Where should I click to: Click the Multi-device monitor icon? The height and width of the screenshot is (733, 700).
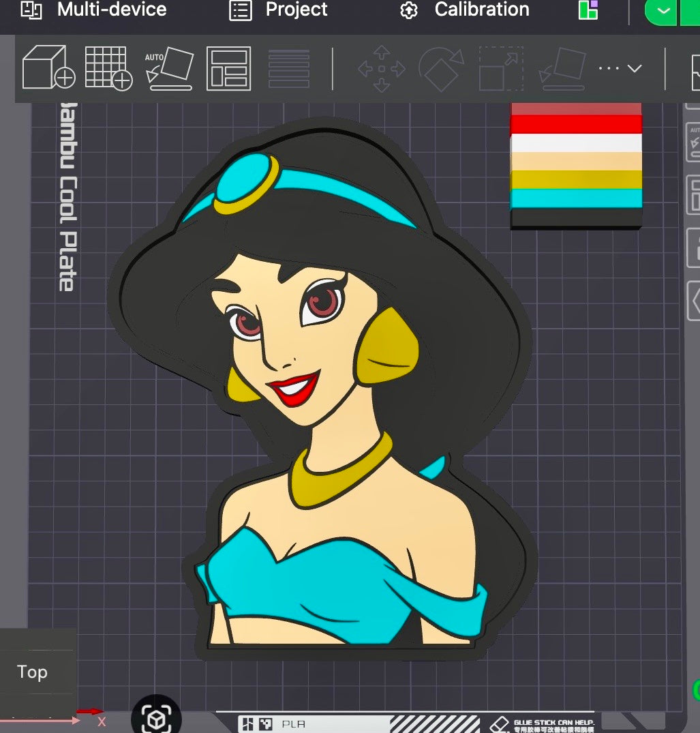tap(31, 10)
